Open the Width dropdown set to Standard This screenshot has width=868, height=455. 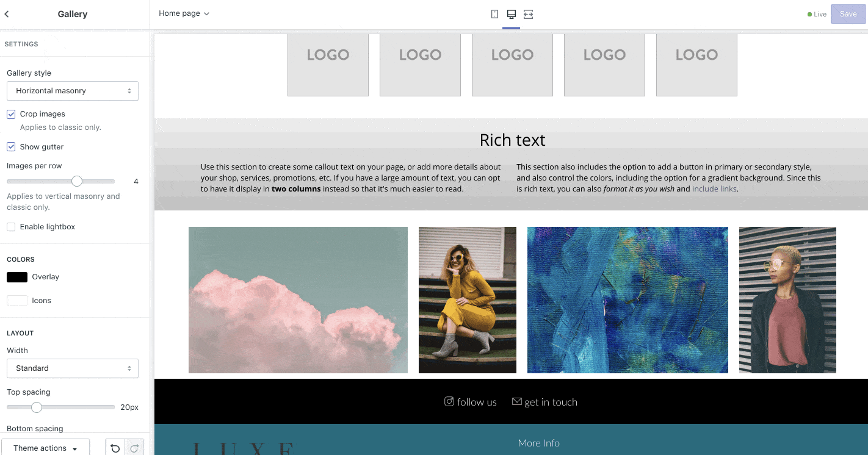[73, 368]
